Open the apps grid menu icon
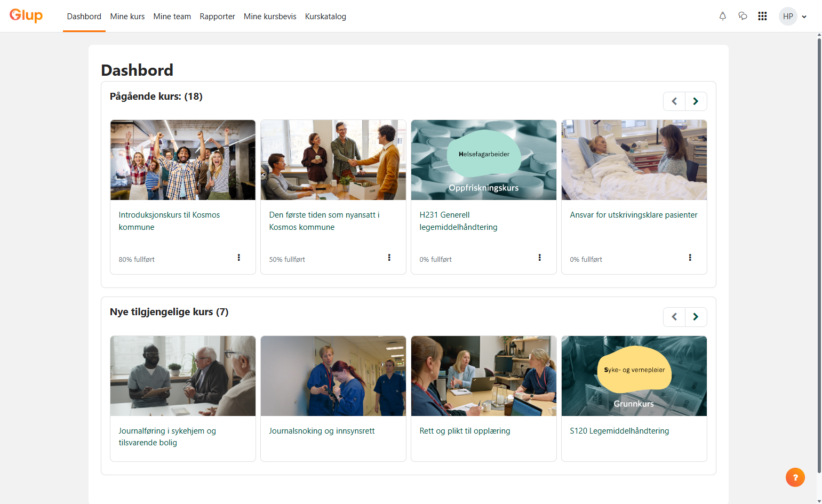Viewport: 822px width, 504px height. pos(762,16)
